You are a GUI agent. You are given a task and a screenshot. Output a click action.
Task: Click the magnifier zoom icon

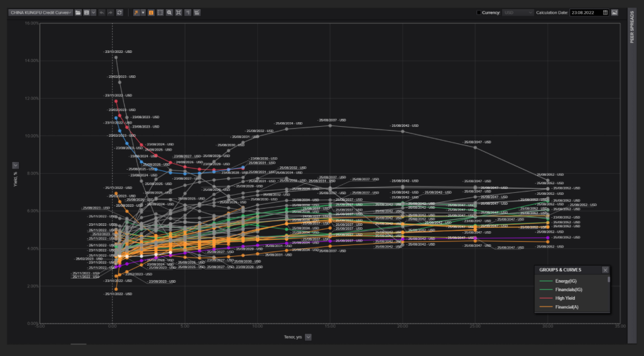point(170,13)
